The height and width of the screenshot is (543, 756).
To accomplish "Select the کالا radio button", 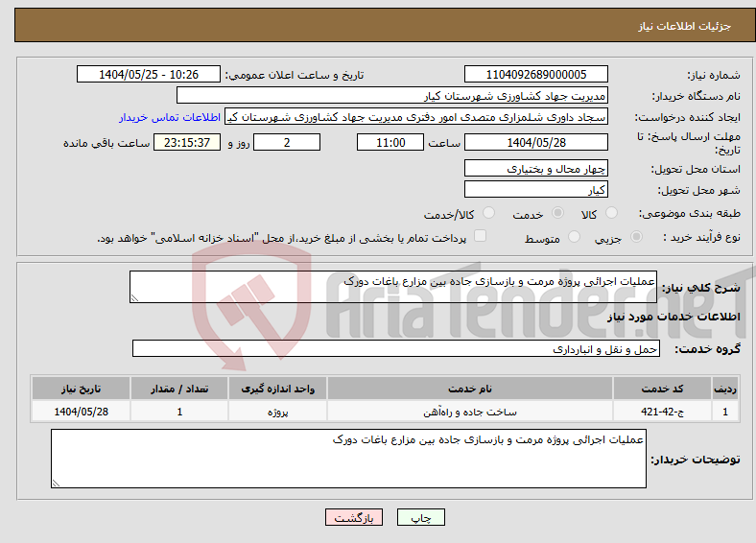I will pos(611,213).
